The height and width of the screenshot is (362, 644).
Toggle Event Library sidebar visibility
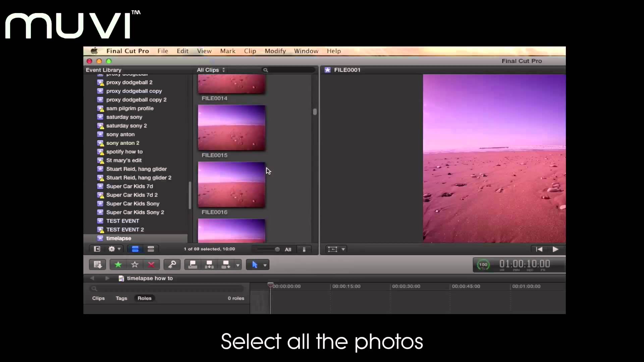(97, 249)
